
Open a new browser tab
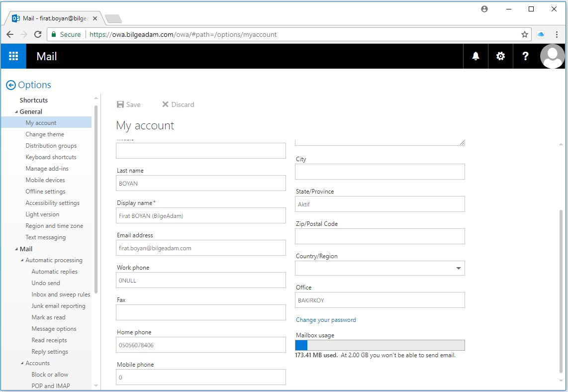coord(113,18)
